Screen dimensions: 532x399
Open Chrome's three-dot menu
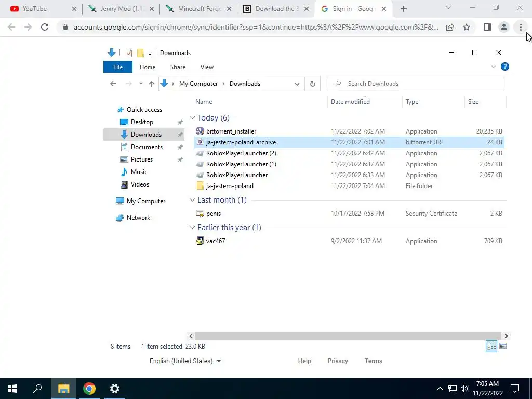tap(521, 27)
